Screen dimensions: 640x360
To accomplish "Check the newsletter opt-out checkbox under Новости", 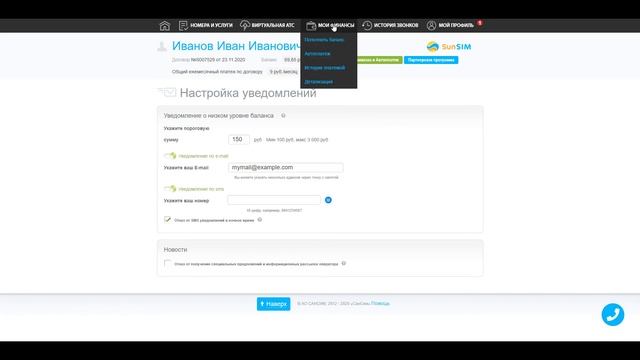I will click(167, 263).
